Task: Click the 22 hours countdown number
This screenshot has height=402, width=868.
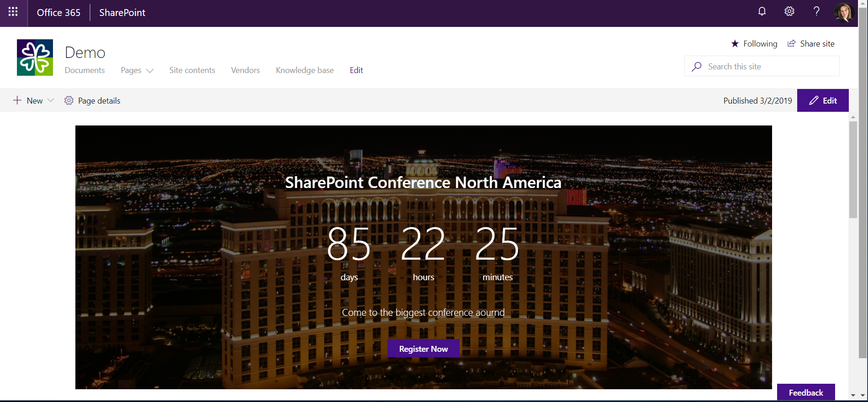Action: [x=423, y=244]
